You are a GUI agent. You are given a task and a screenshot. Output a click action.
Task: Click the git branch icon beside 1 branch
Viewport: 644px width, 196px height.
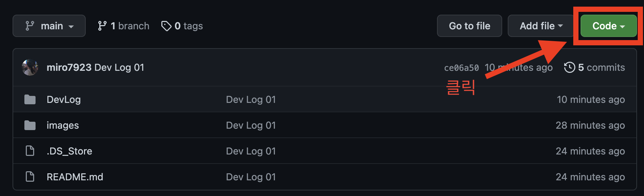point(102,26)
